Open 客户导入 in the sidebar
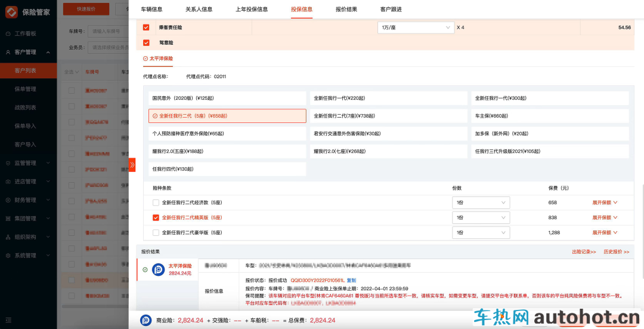Screen dimensions: 644x329 click(26, 144)
